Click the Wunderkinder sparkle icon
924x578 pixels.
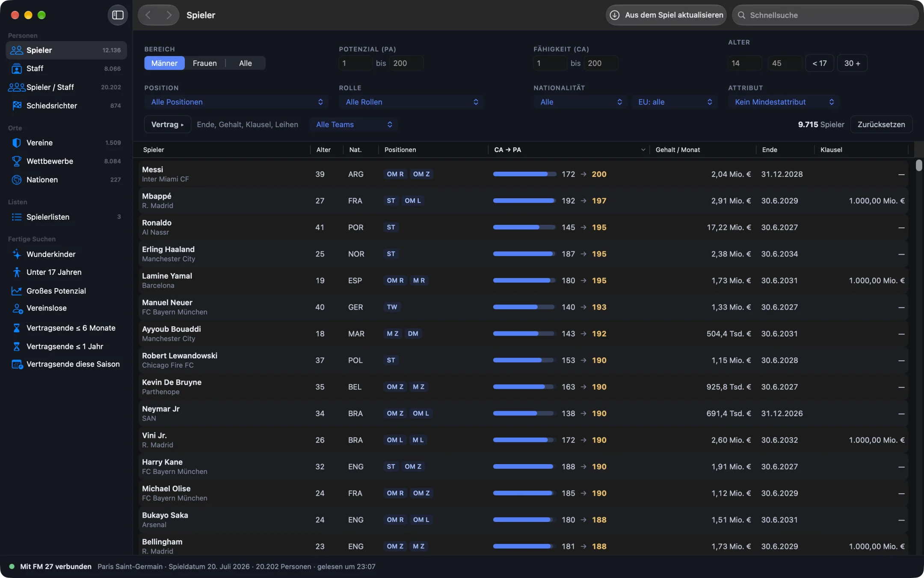point(17,254)
